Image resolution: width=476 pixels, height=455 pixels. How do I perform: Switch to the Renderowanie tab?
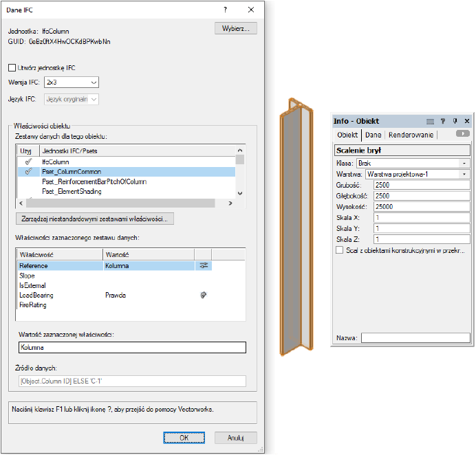411,135
